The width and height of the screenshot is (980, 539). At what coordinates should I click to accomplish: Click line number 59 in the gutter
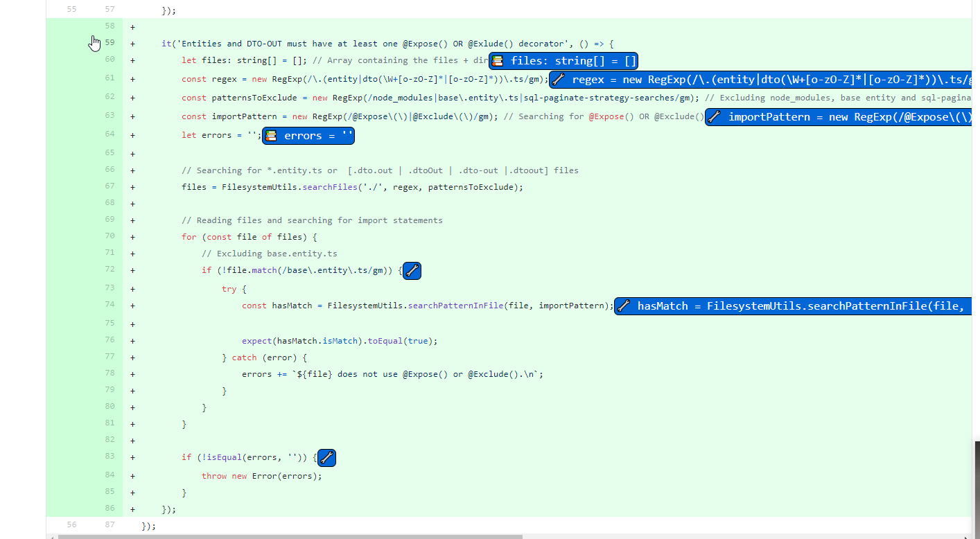pos(109,42)
